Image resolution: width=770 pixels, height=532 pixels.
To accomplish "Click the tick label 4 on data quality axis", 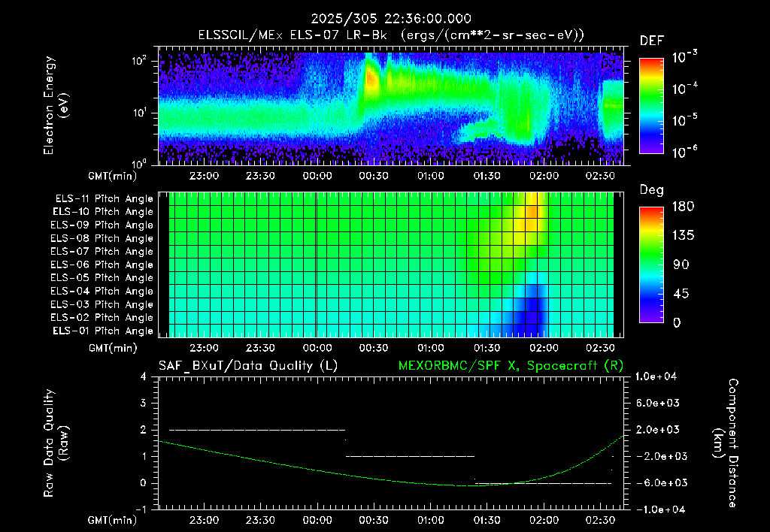I will 144,376.
